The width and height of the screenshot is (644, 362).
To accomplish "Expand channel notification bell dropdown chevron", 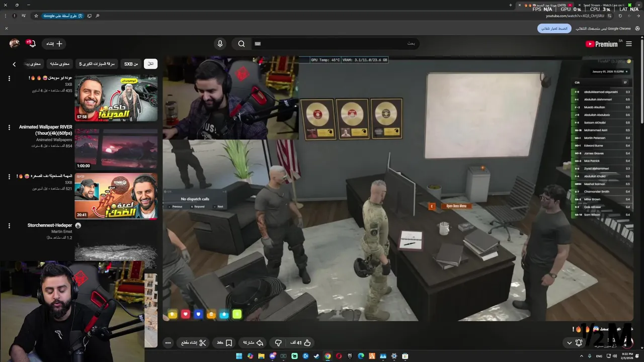I will point(570,343).
